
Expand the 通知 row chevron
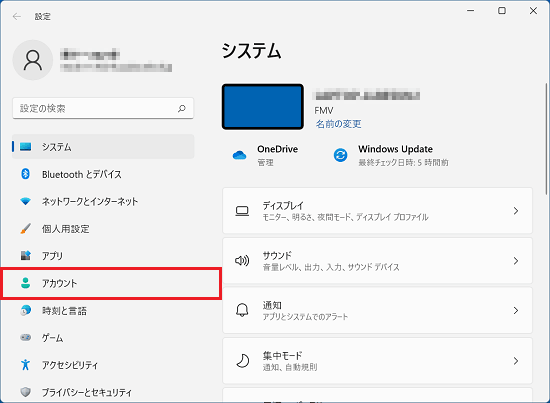(x=516, y=310)
